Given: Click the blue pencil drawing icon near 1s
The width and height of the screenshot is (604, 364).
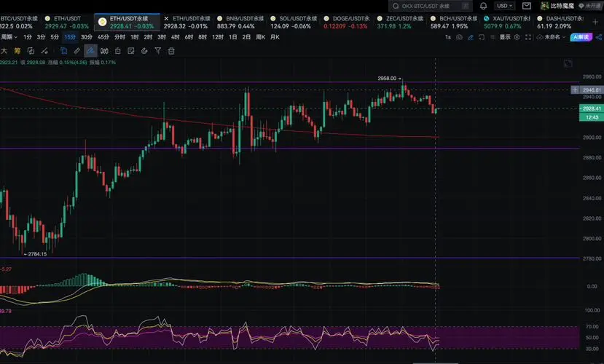Looking at the screenshot, I should (471, 37).
